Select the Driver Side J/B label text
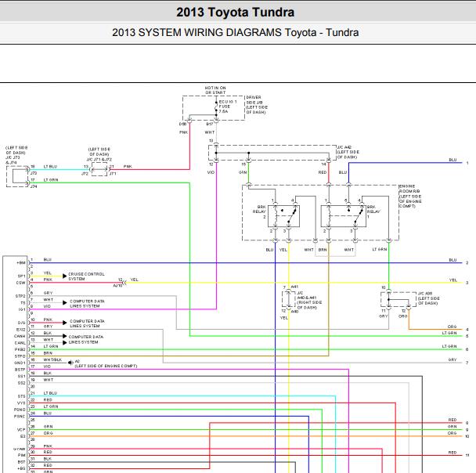This screenshot has height=473, width=476. (x=257, y=105)
